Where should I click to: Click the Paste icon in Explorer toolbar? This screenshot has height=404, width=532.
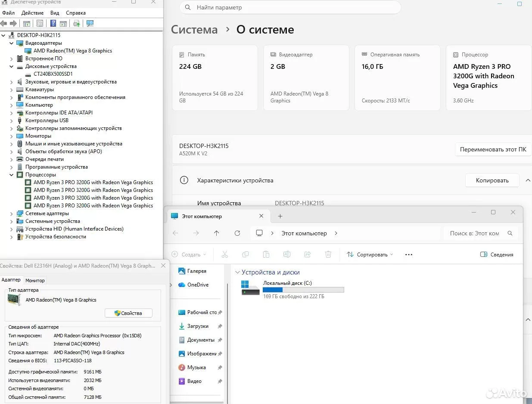[266, 254]
